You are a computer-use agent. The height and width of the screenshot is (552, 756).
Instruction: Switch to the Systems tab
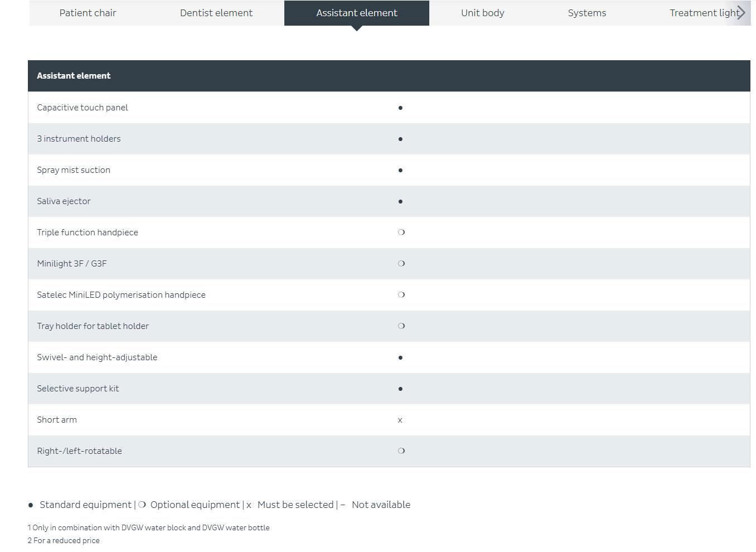pos(587,13)
